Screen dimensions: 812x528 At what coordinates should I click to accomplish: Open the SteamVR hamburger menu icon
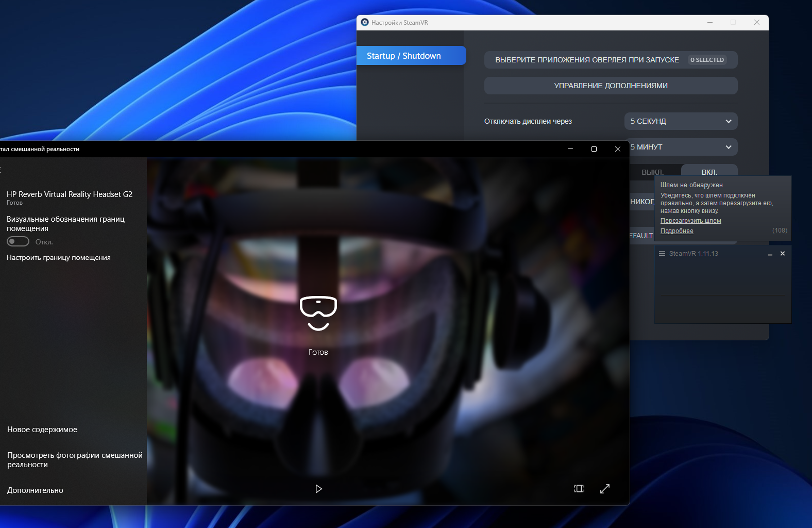click(662, 253)
